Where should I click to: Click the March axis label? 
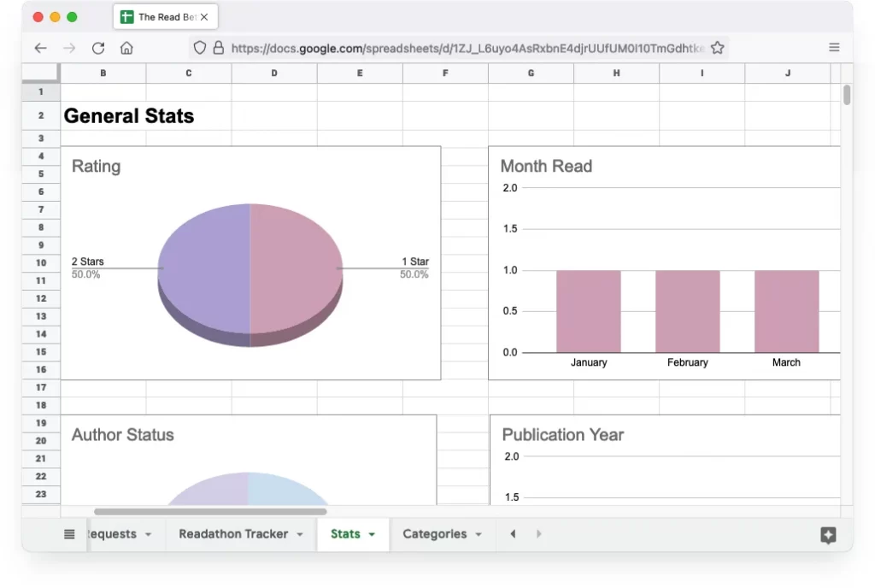(786, 362)
